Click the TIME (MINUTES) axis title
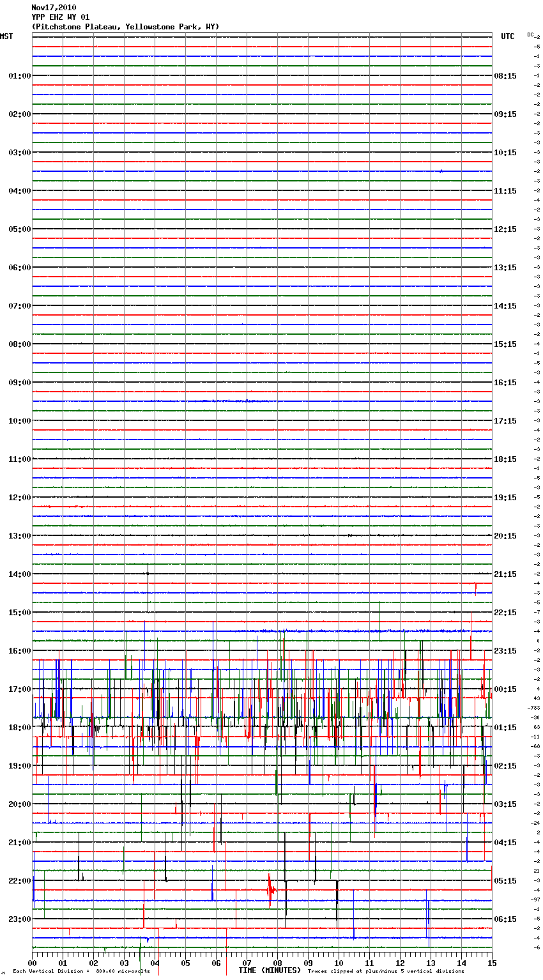The width and height of the screenshot is (543, 980). point(270,970)
